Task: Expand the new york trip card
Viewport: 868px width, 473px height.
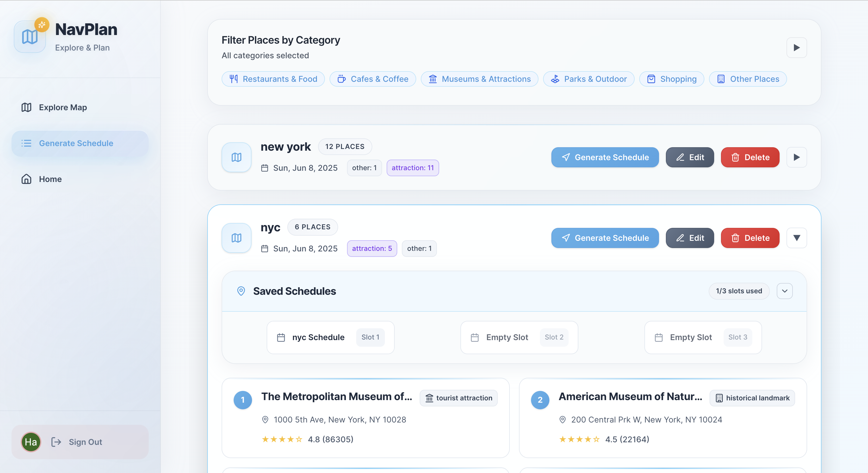Action: coord(796,157)
